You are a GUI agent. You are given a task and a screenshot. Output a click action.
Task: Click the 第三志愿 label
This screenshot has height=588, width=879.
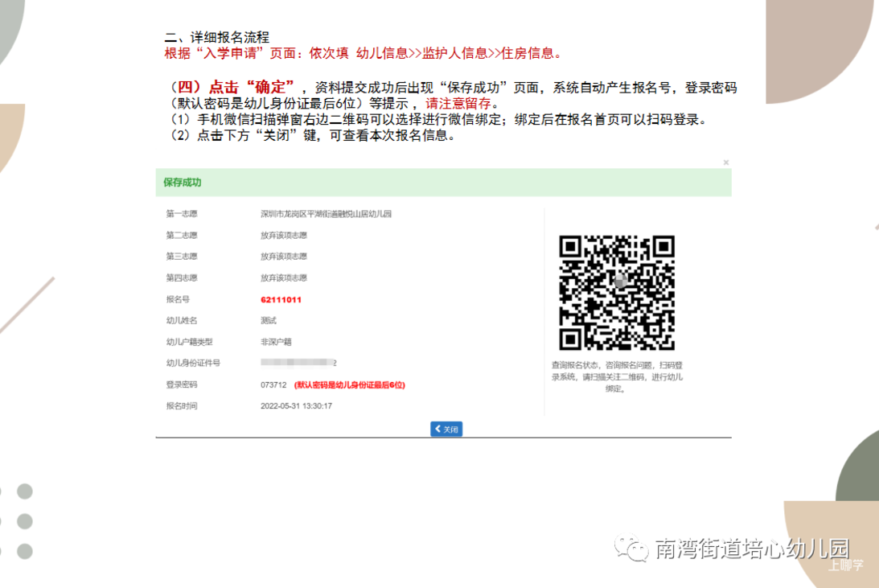[182, 257]
